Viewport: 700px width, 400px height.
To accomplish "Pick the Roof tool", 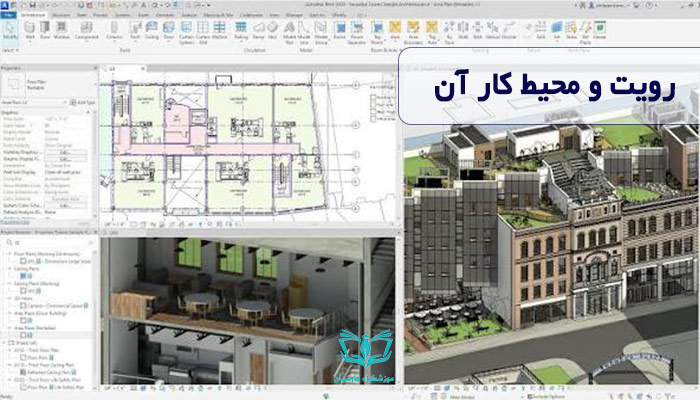I will tap(135, 30).
